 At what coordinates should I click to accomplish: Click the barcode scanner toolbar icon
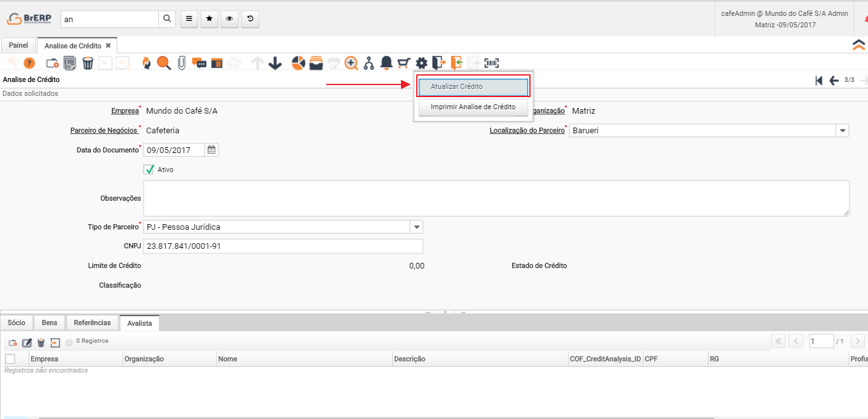click(x=492, y=63)
